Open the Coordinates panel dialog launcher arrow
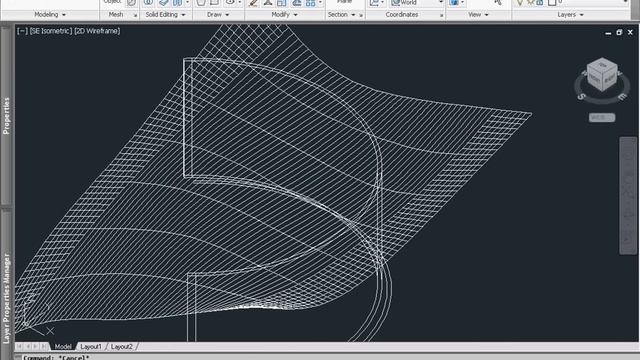The width and height of the screenshot is (640, 360). (442, 15)
